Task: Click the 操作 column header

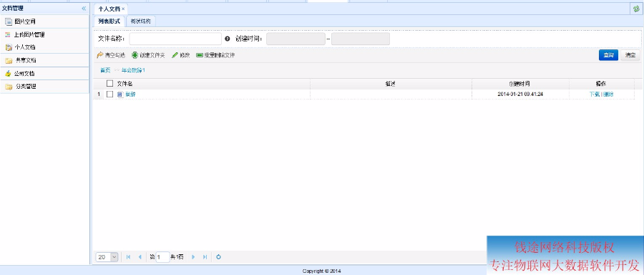Action: [x=601, y=84]
